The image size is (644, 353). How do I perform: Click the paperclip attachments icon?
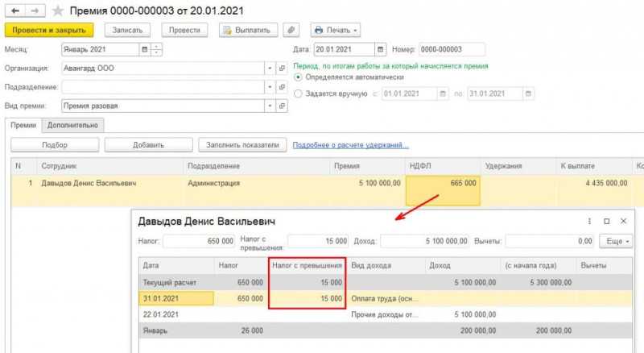(x=291, y=30)
